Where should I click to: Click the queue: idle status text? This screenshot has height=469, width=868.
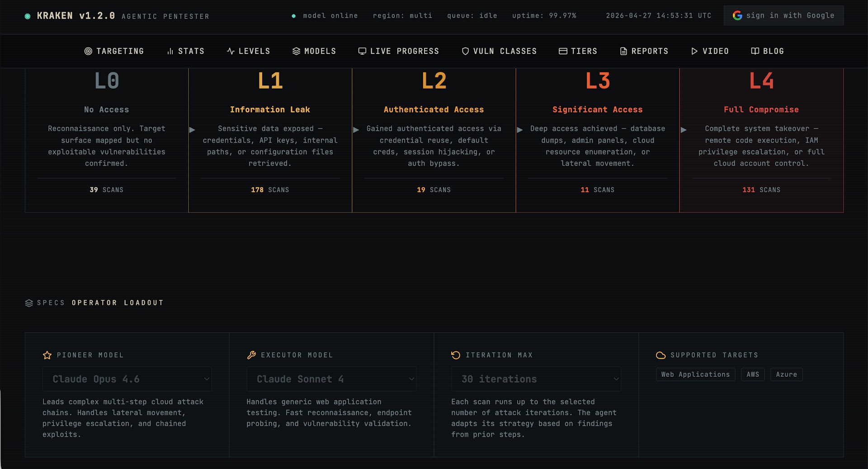pyautogui.click(x=472, y=15)
